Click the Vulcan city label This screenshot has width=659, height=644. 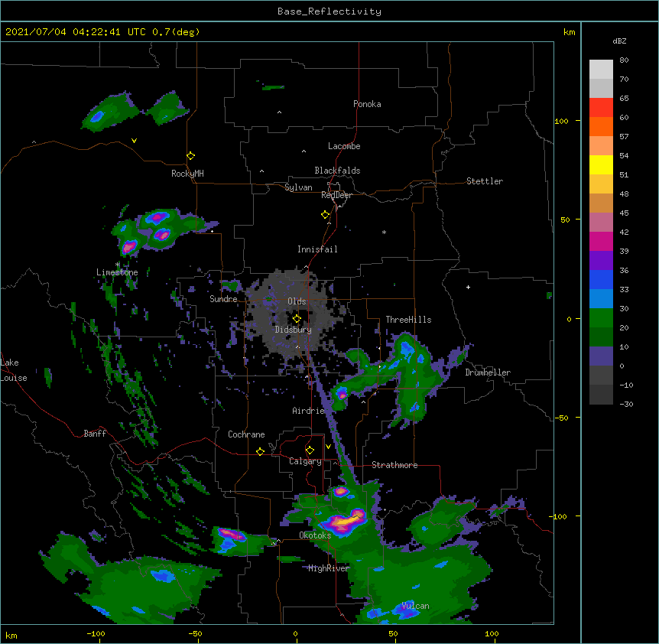pos(415,606)
